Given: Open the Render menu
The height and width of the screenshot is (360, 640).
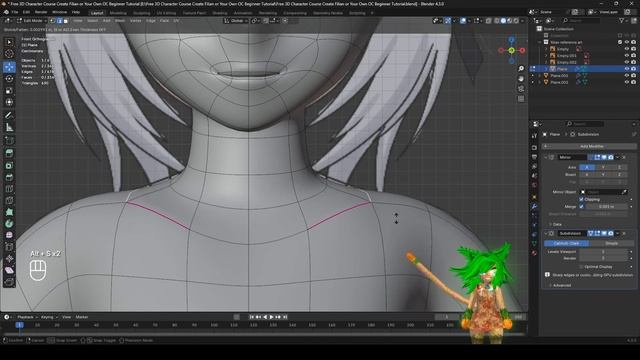Looking at the screenshot, I should (41, 12).
